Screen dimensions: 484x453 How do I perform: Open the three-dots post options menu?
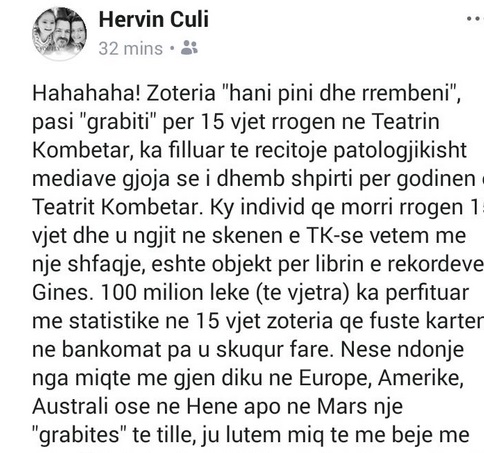pos(475,19)
